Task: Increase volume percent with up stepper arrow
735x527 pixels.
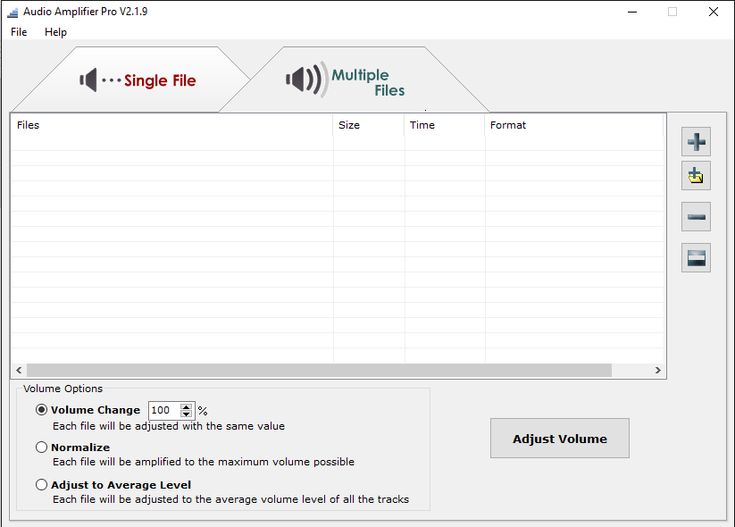Action: point(186,407)
